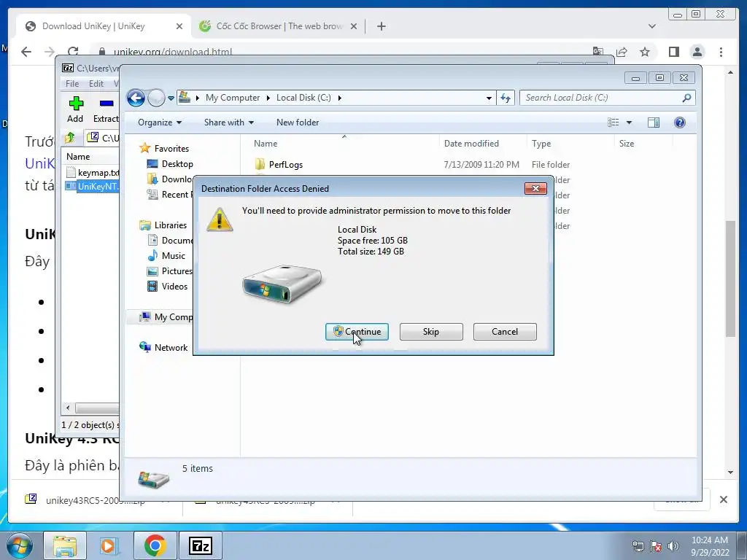
Task: Close the Destination Folder Access Denied dialog
Action: (x=535, y=189)
